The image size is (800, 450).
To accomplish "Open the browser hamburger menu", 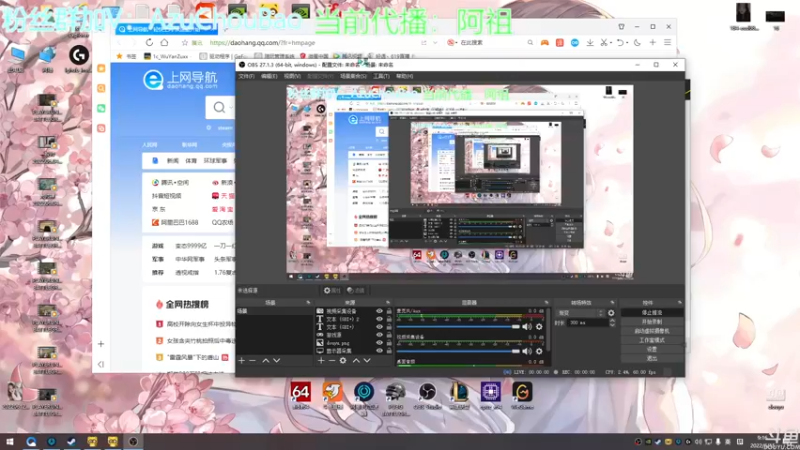I will coord(667,42).
